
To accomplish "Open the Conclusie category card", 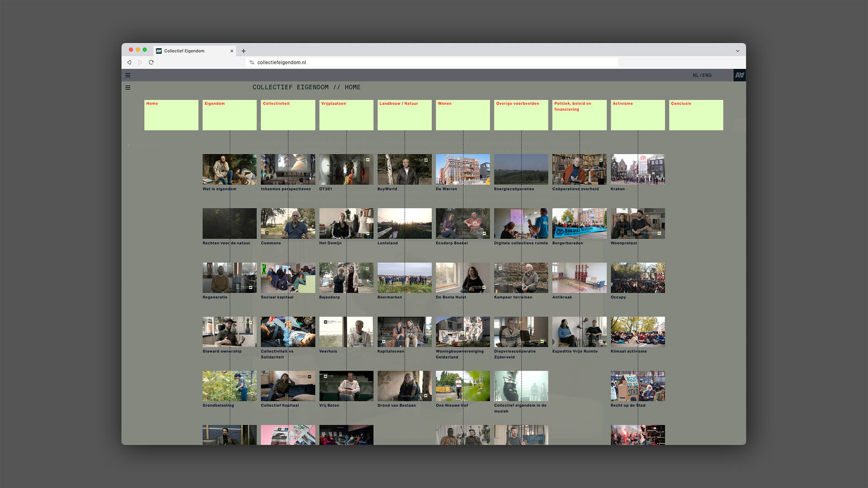I will (696, 115).
